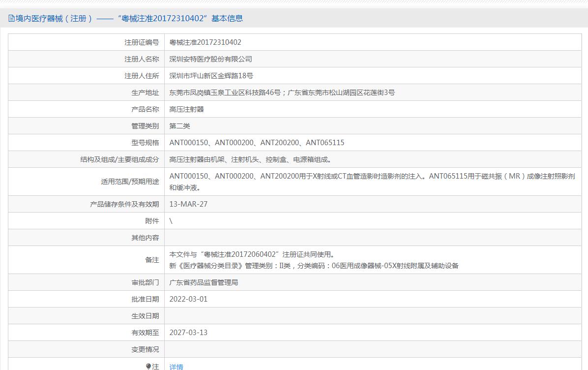This screenshot has height=370, width=588.
Task: Click the 生效日期 label
Action: (145, 316)
